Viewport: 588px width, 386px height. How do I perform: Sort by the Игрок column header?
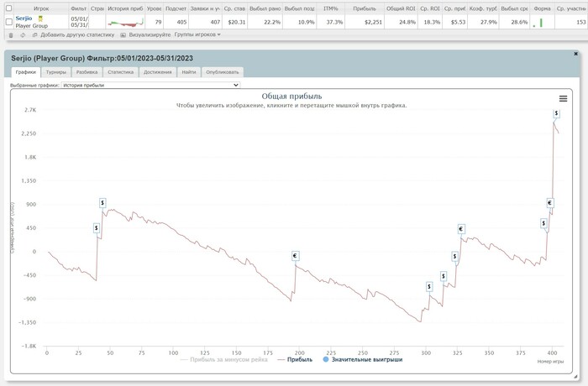coord(41,8)
